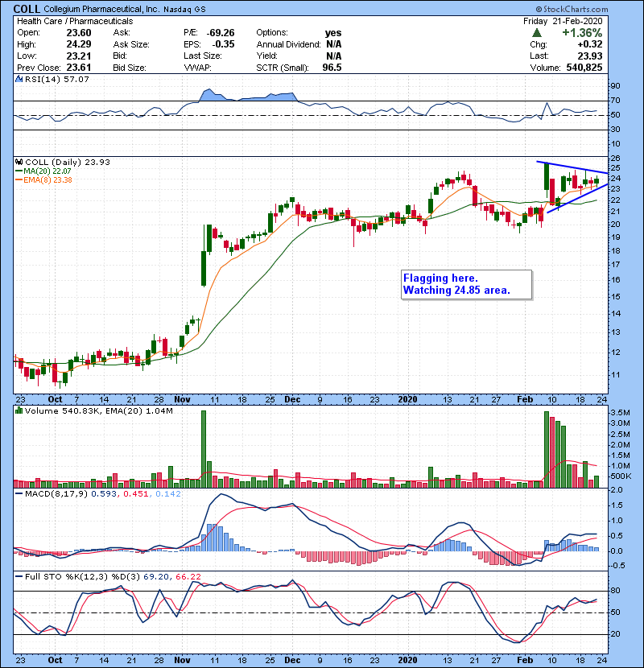
Task: Click the 26 price axis label
Action: click(x=615, y=158)
